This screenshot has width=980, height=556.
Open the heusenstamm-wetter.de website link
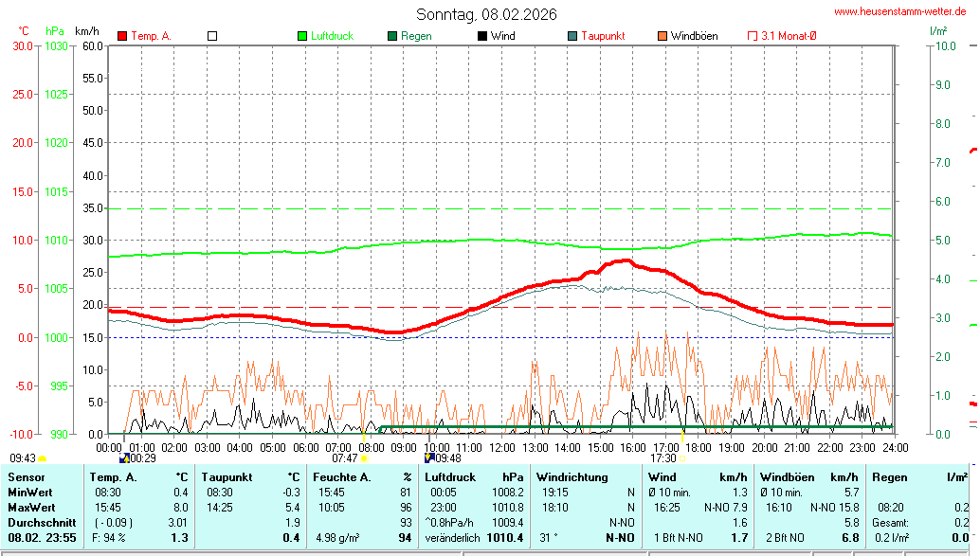[899, 11]
